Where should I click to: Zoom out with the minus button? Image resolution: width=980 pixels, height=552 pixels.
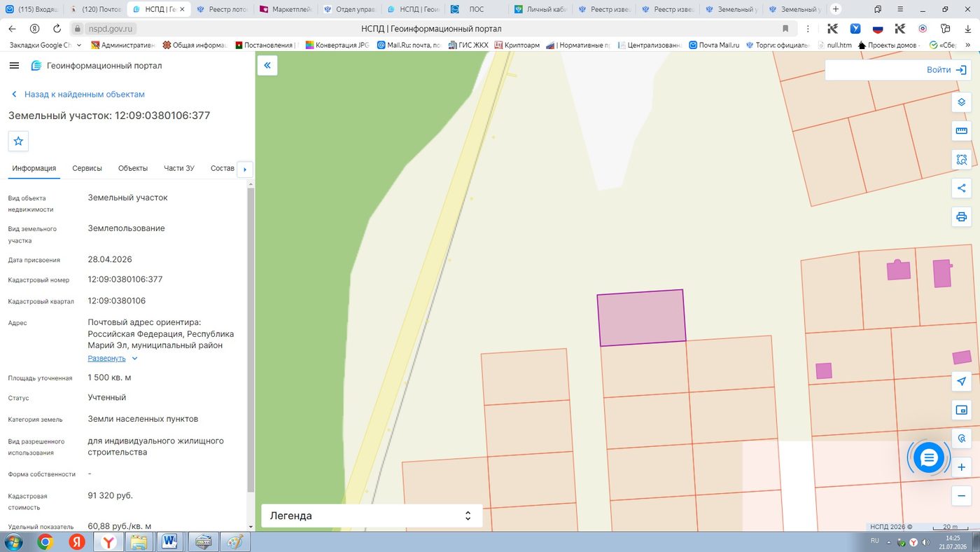tap(962, 496)
